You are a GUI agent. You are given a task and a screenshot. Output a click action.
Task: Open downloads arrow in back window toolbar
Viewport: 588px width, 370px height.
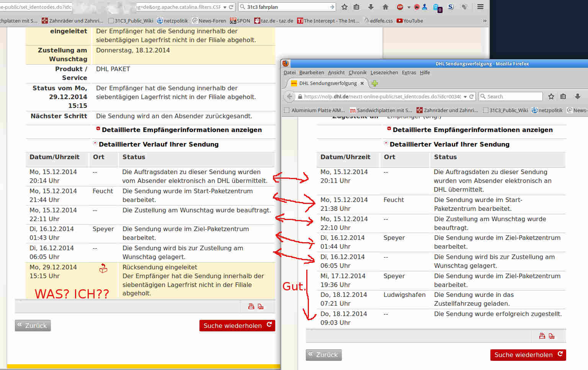point(371,7)
